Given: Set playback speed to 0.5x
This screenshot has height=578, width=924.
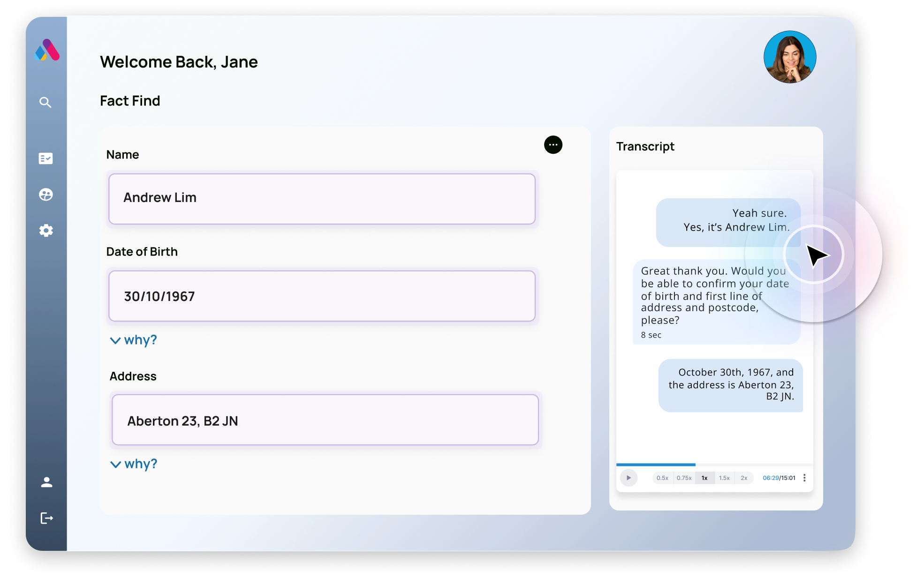Looking at the screenshot, I should (x=662, y=478).
